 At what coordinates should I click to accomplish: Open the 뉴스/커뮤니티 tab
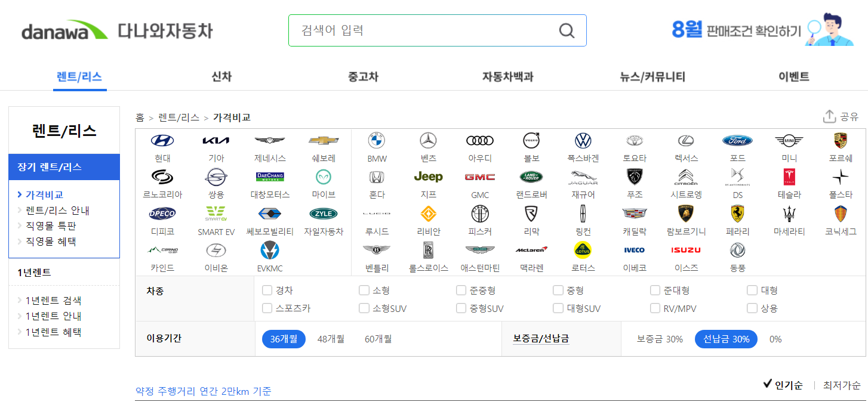652,77
